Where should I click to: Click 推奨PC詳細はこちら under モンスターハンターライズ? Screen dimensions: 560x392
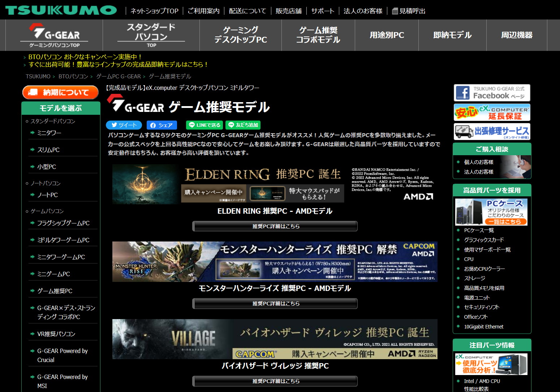[275, 304]
